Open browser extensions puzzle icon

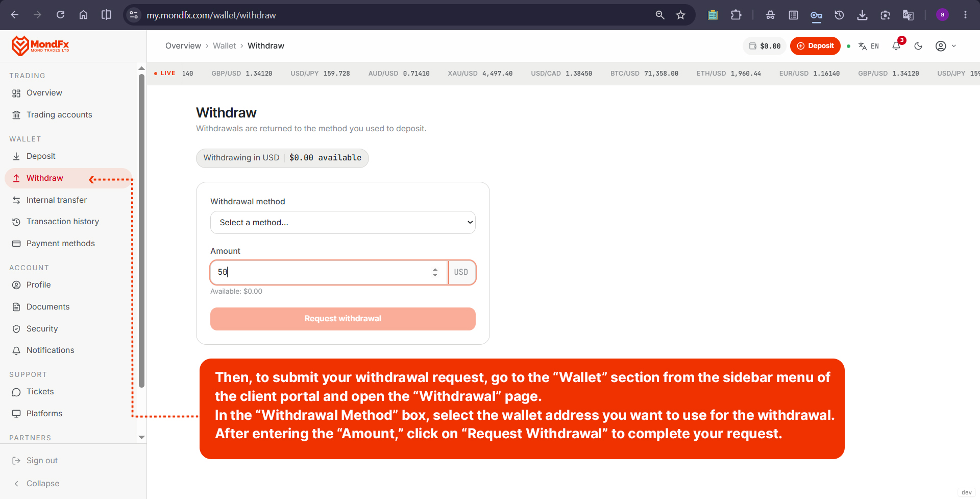coord(736,15)
